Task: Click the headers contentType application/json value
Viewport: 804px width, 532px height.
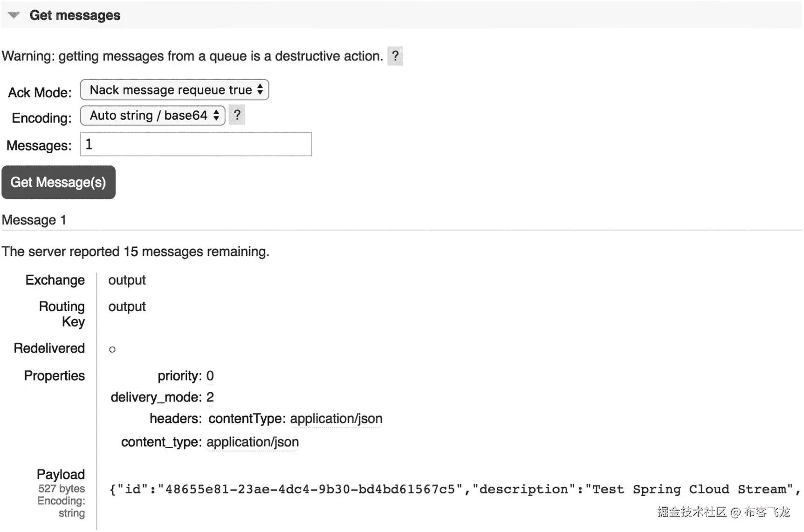Action: 336,419
